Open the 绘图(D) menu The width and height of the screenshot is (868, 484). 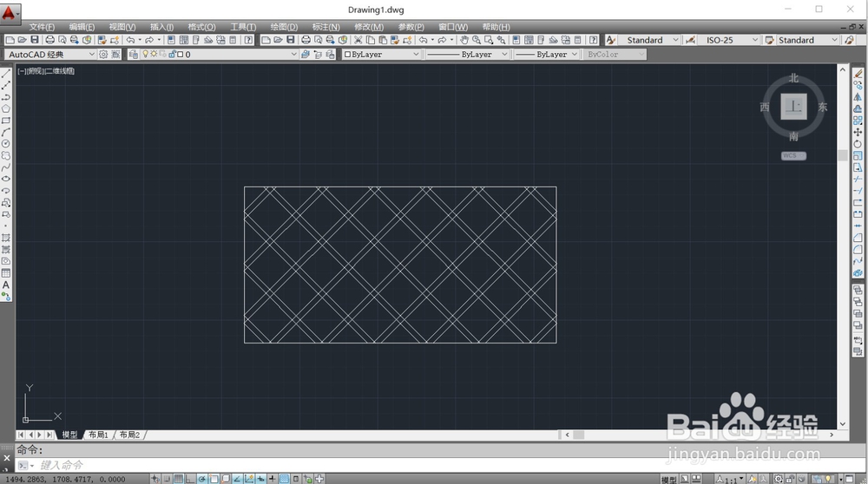tap(284, 27)
